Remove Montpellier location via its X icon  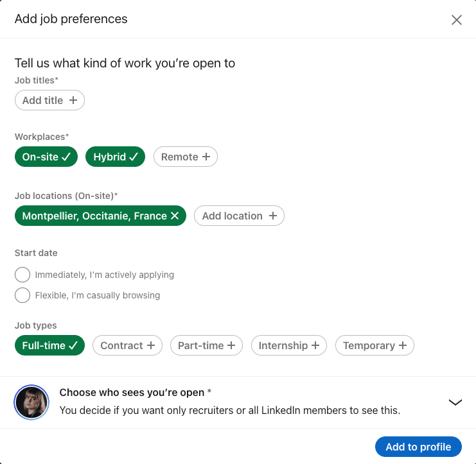175,216
